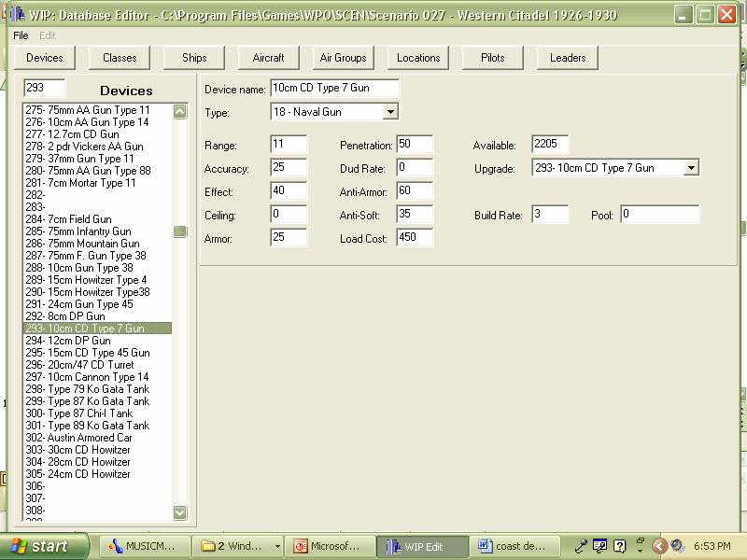Switch to Microsoft PowerPoint taskbar item
The height and width of the screenshot is (560, 747).
click(331, 546)
